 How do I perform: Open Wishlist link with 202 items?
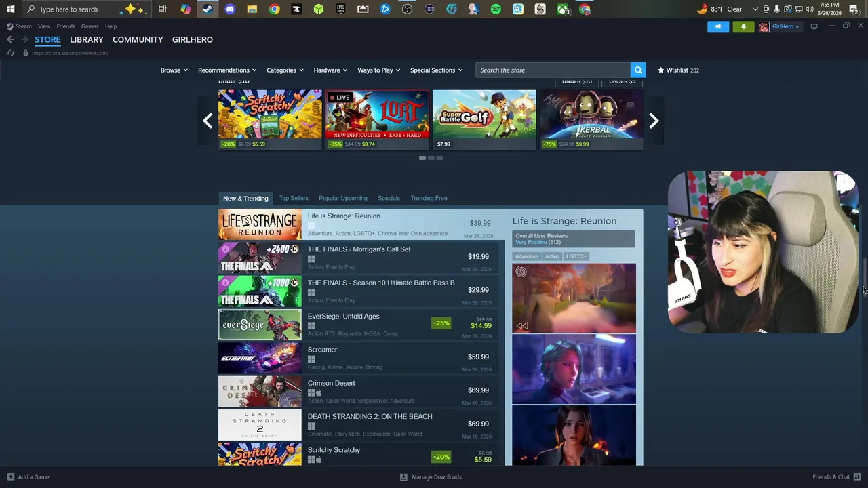[x=678, y=70]
